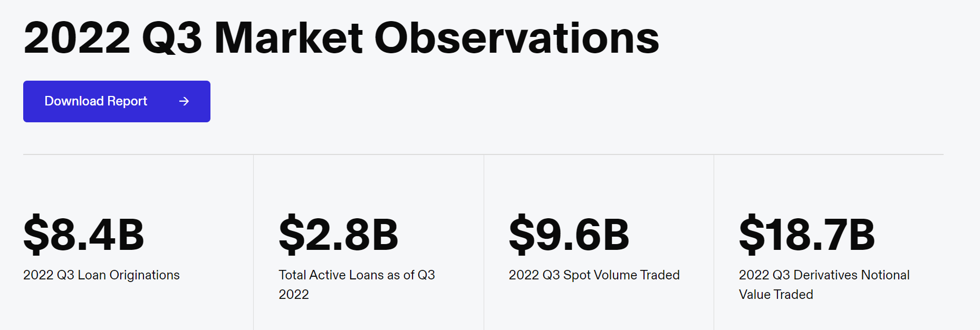The image size is (980, 330).
Task: Select the $18.7B derivatives figure
Action: click(x=807, y=235)
